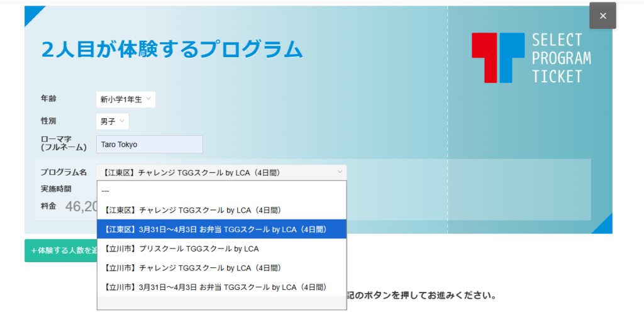This screenshot has height=322, width=644.
Task: Click the 年齢 label
Action: (48, 99)
